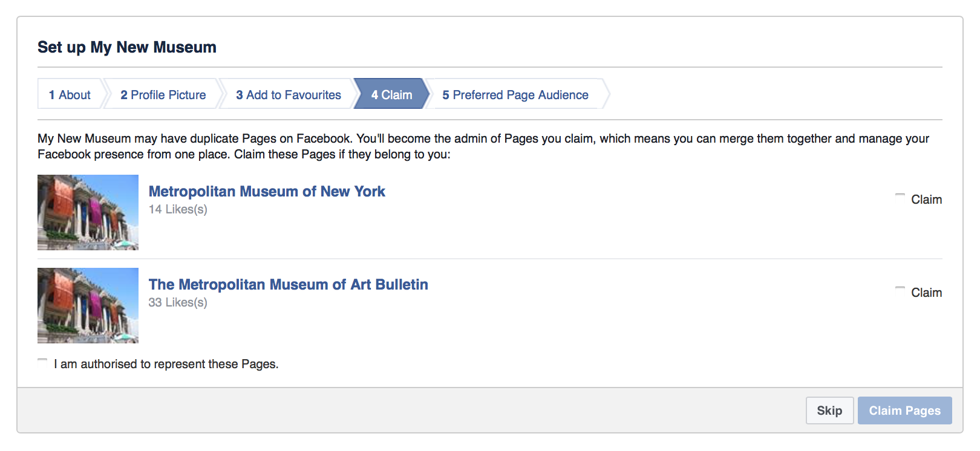This screenshot has height=451, width=980.
Task: Check I am authorised to represent these Pages
Action: (x=42, y=363)
